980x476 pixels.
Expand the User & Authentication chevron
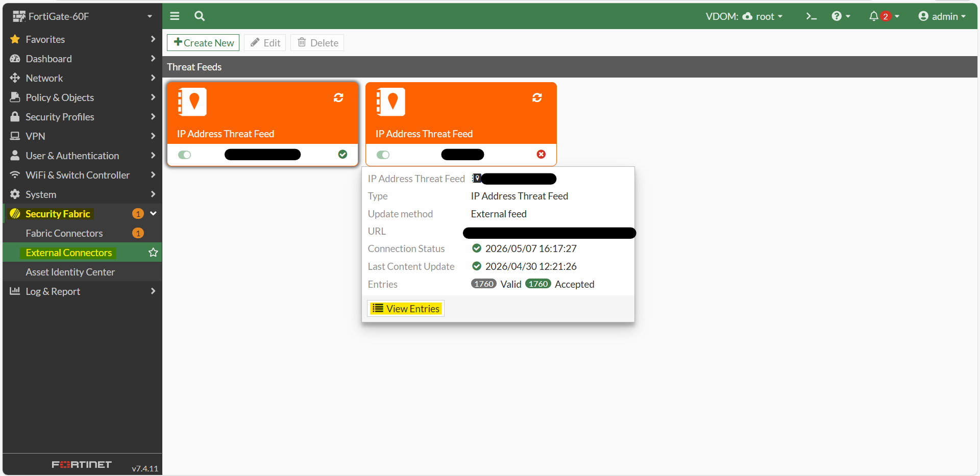pos(153,156)
